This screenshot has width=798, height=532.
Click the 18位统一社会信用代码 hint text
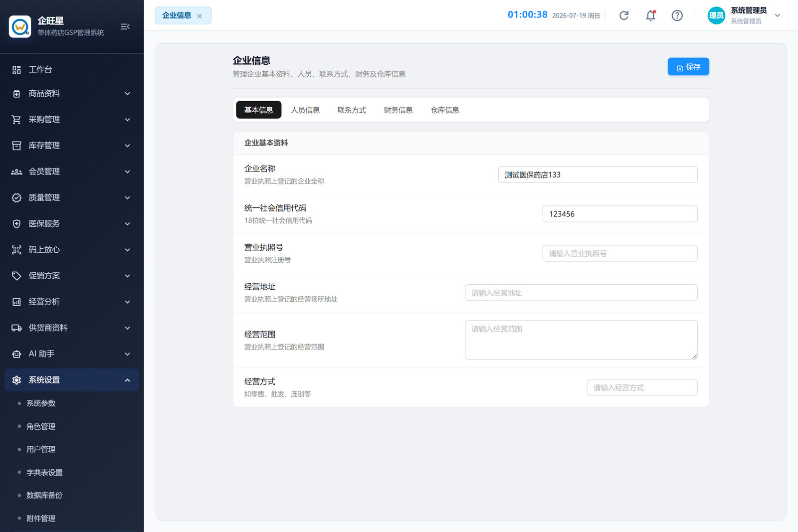click(278, 220)
